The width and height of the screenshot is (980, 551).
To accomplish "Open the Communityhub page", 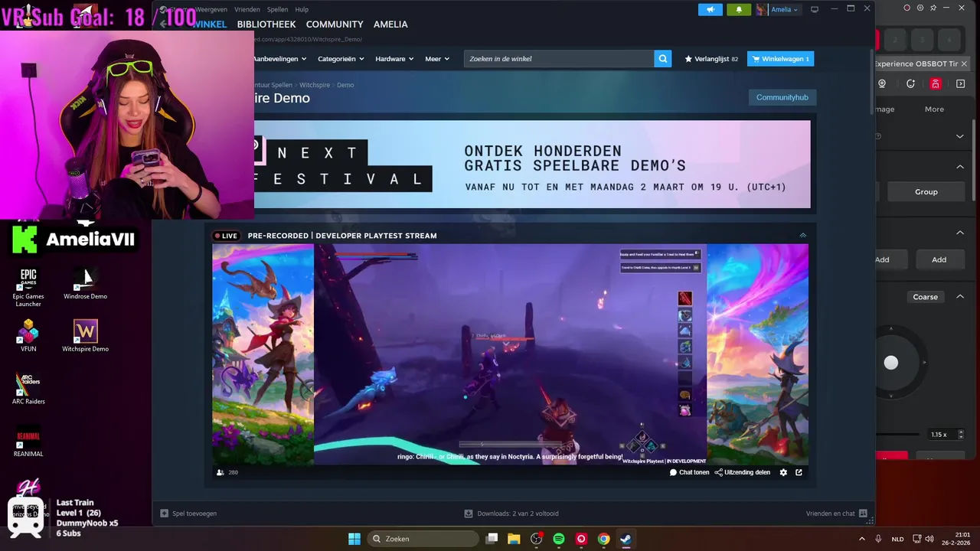I will [x=782, y=97].
